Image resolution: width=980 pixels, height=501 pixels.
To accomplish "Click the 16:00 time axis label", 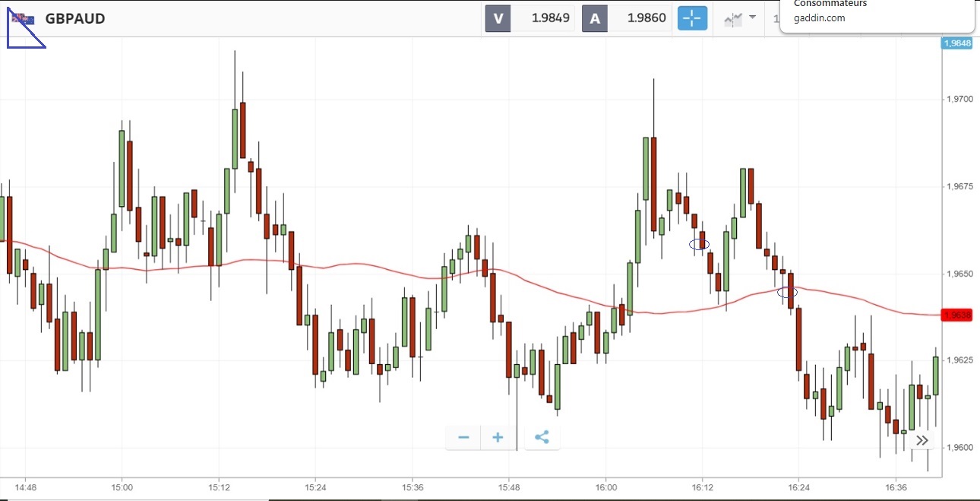I will pos(606,487).
